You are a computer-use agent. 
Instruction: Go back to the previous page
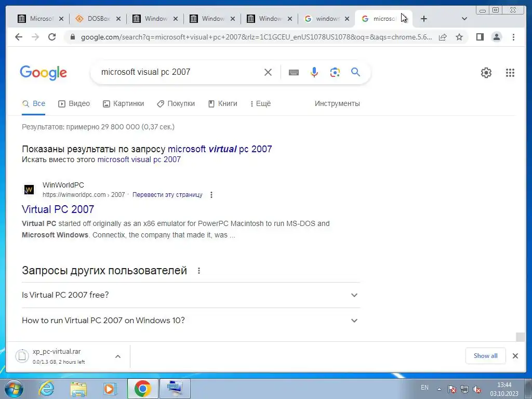click(19, 37)
